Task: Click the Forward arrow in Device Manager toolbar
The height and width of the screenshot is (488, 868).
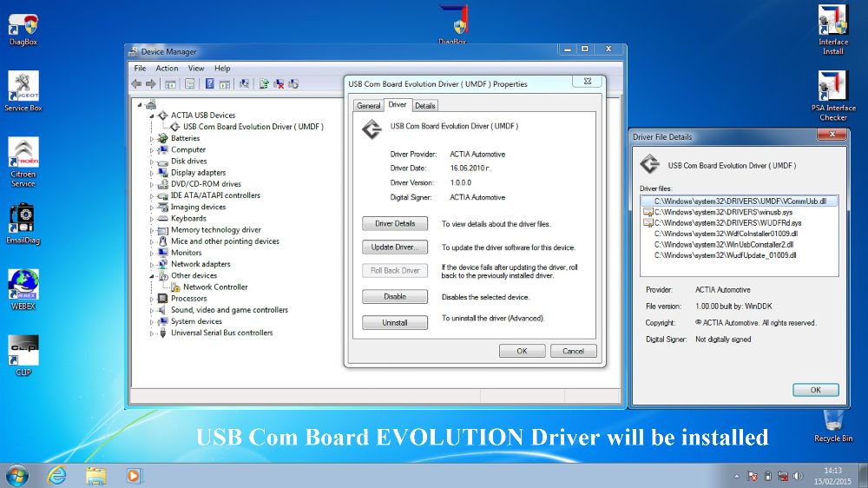Action: tap(150, 84)
